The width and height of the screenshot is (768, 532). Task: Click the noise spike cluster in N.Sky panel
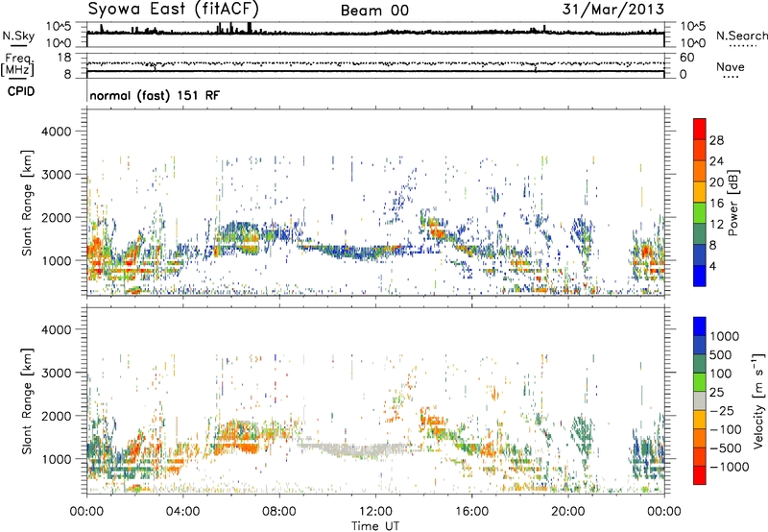point(235,28)
